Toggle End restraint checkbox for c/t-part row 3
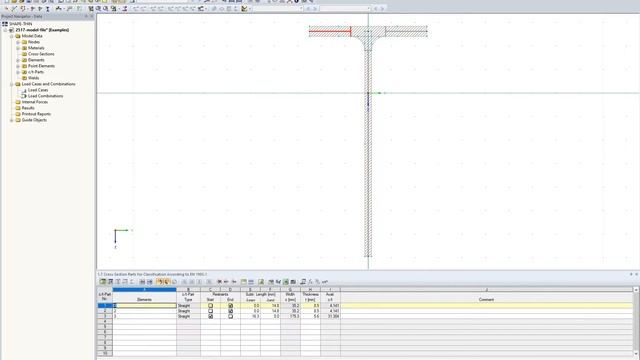Image resolution: width=640 pixels, height=360 pixels. coord(231,316)
